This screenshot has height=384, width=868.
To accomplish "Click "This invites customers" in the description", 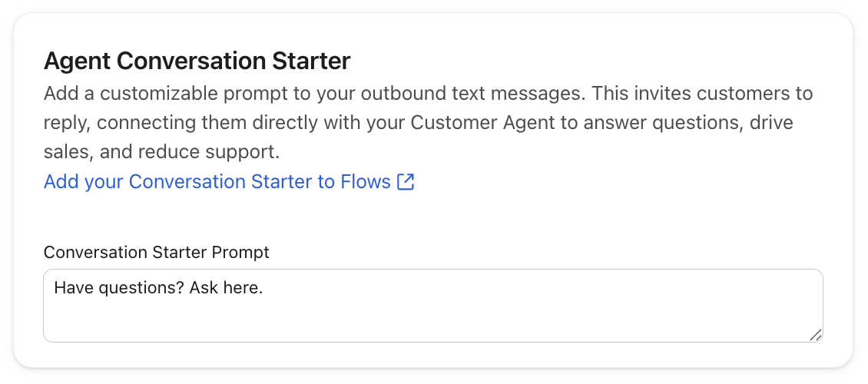I will tap(693, 94).
